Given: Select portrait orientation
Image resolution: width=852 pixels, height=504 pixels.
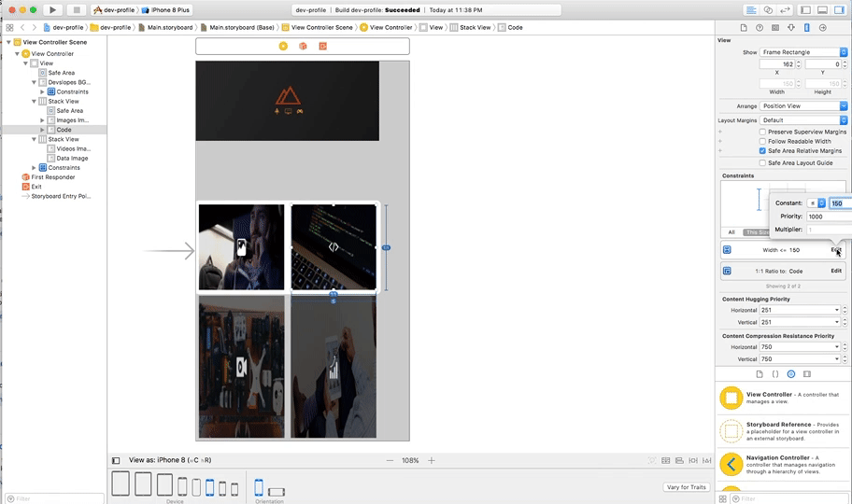Looking at the screenshot, I should point(259,487).
